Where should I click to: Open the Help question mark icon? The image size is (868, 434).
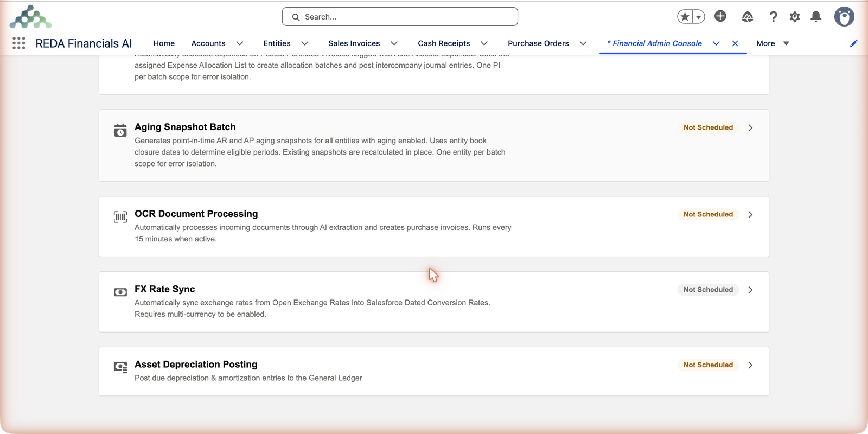pyautogui.click(x=774, y=17)
